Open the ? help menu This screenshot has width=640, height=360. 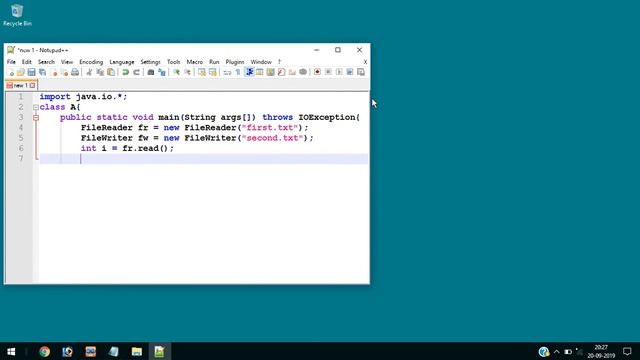(280, 62)
